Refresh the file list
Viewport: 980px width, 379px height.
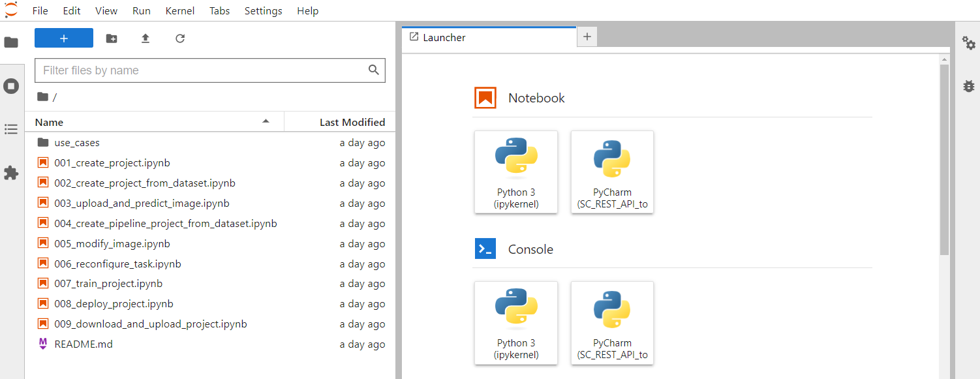180,38
